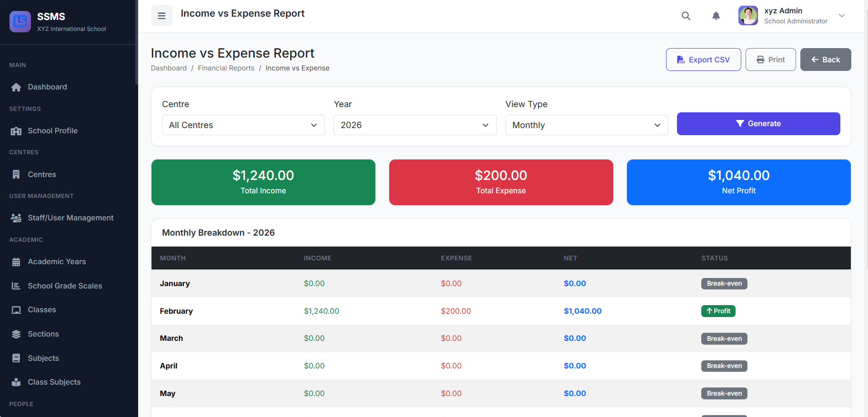Click the Academic Years calendar icon
This screenshot has height=417, width=868.
[x=16, y=262]
